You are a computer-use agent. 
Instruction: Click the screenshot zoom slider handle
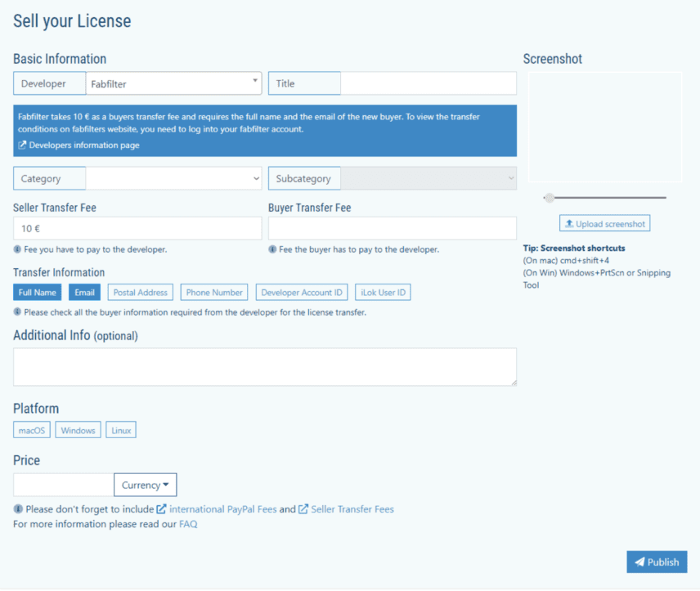point(550,198)
